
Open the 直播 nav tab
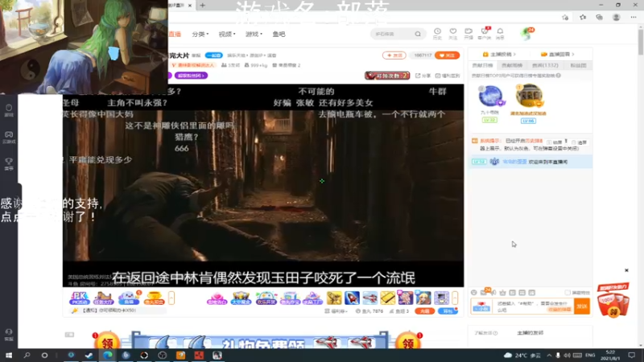(175, 34)
